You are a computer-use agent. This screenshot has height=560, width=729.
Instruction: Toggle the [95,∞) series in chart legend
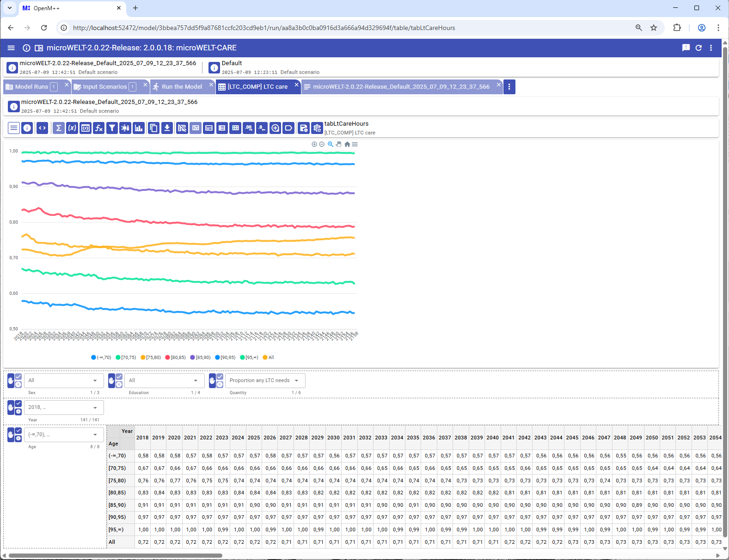[x=249, y=358]
